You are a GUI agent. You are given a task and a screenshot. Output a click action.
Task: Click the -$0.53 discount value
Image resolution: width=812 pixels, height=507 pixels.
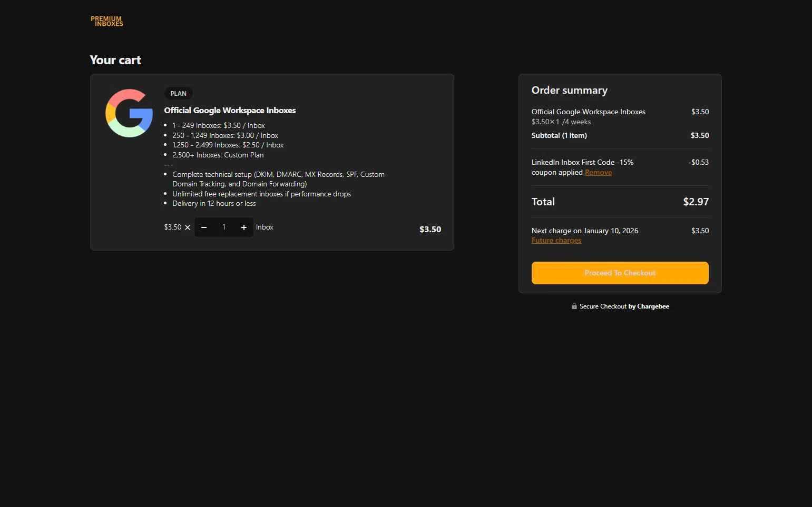[699, 162]
